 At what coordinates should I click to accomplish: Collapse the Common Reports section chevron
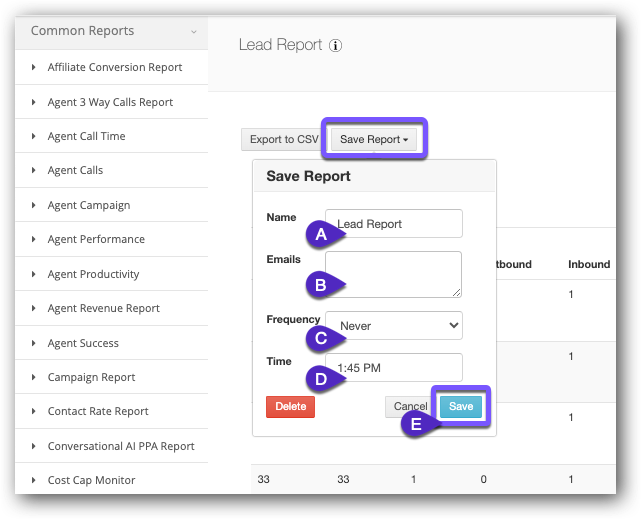point(194,31)
